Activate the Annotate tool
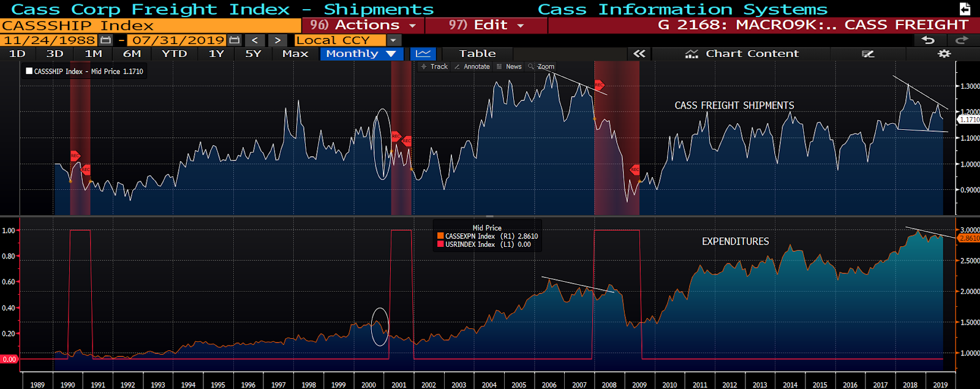 click(472, 67)
